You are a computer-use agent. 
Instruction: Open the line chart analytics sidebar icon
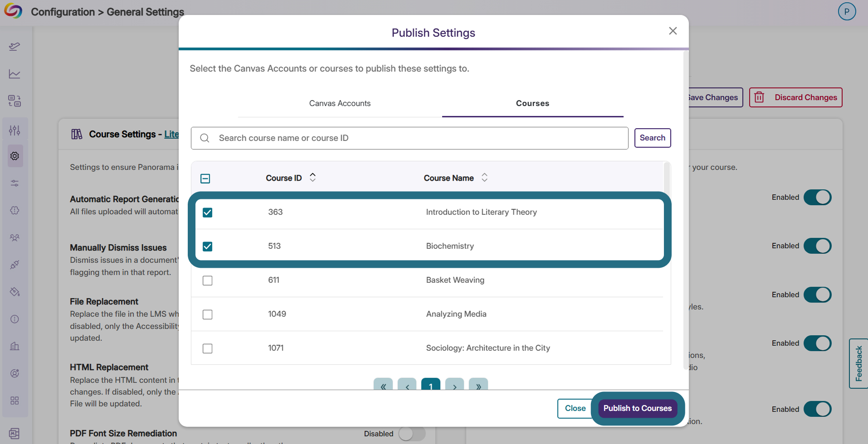[15, 73]
